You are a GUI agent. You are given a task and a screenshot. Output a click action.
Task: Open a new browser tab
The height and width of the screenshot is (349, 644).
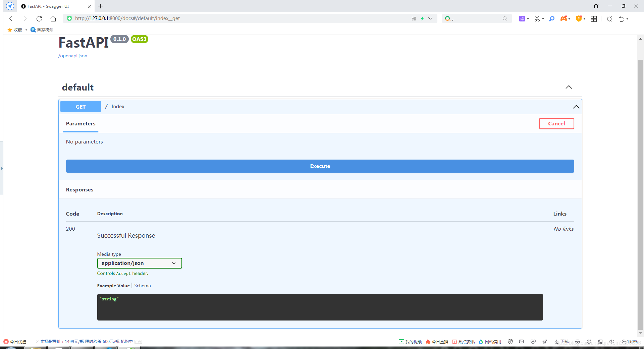(x=101, y=6)
